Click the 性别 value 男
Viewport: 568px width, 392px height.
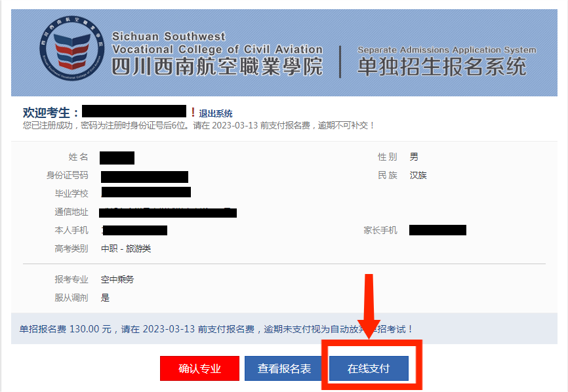click(x=414, y=157)
